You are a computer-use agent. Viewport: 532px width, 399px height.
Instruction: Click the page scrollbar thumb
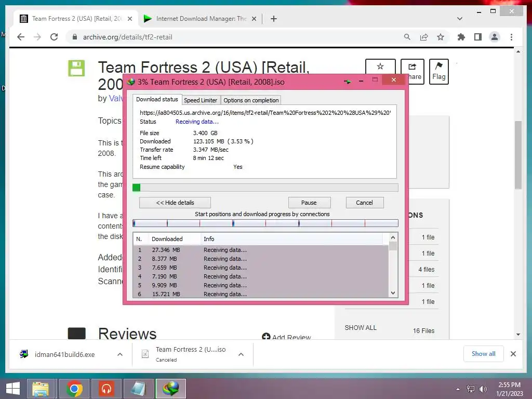coord(518,155)
